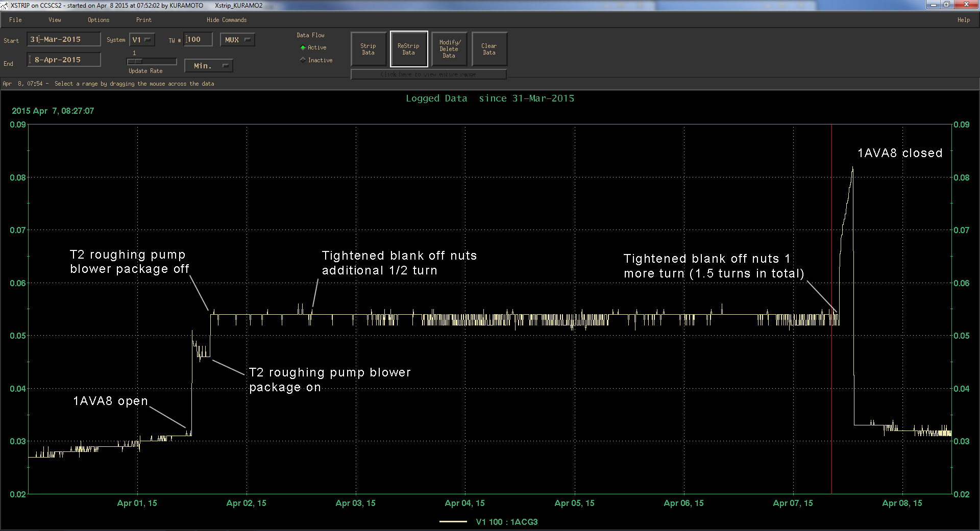This screenshot has width=980, height=531.
Task: Open the View menu
Action: point(55,20)
